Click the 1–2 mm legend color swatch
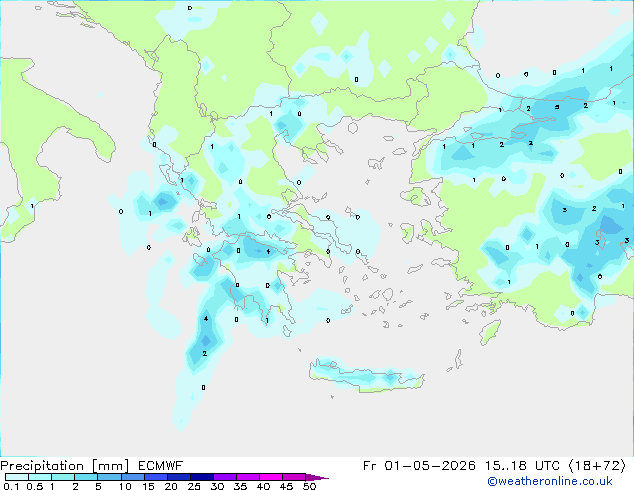 click(63, 477)
